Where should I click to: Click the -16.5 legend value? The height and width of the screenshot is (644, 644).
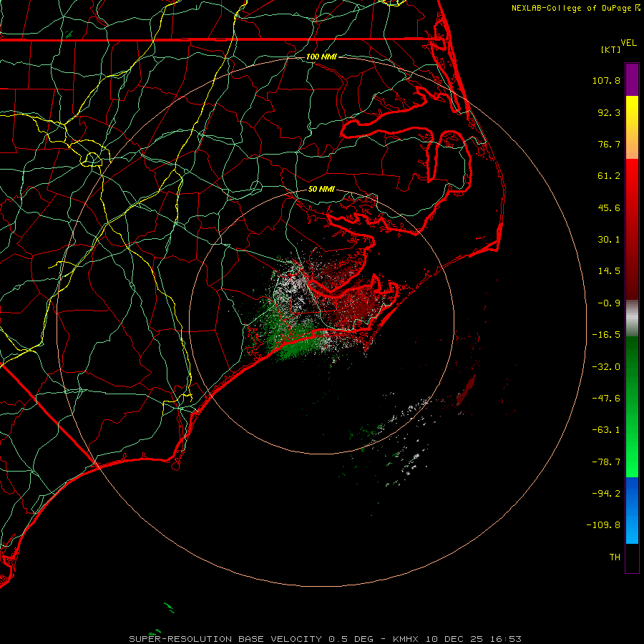pos(606,335)
